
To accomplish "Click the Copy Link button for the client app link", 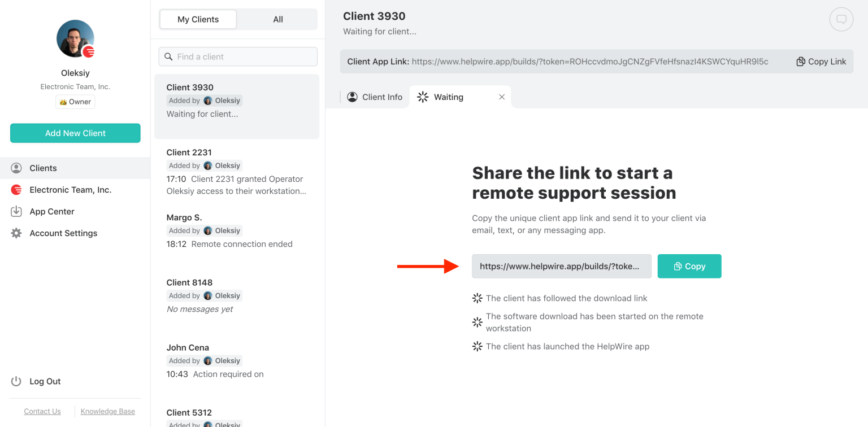I will pos(821,61).
